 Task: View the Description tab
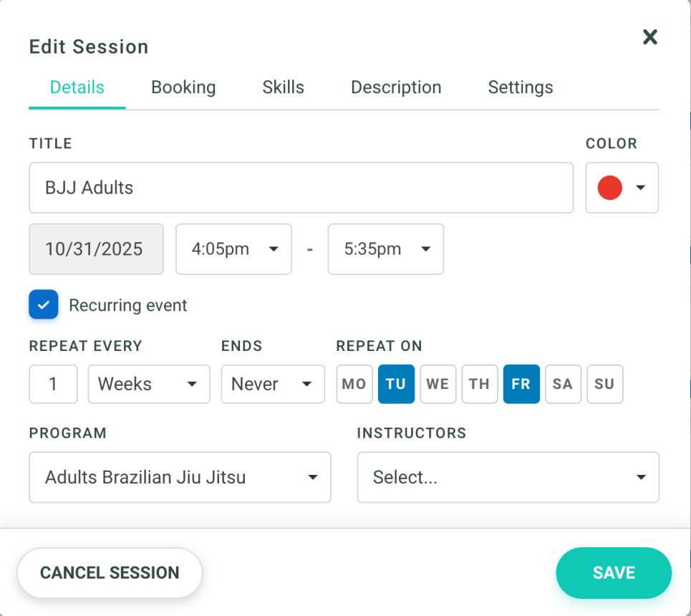395,87
